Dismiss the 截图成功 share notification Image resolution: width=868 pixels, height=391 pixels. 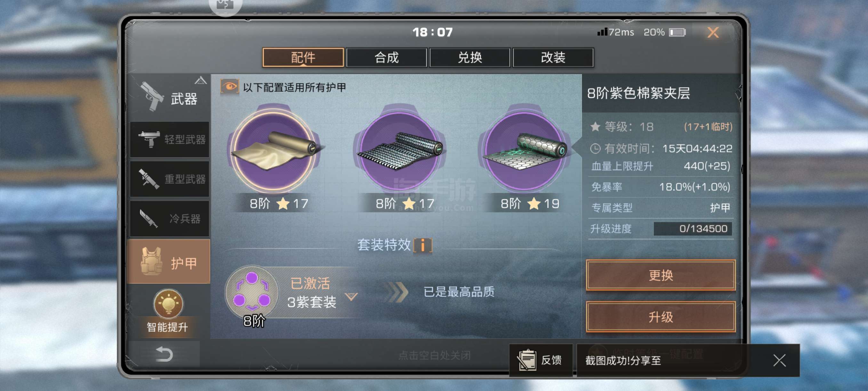point(779,360)
